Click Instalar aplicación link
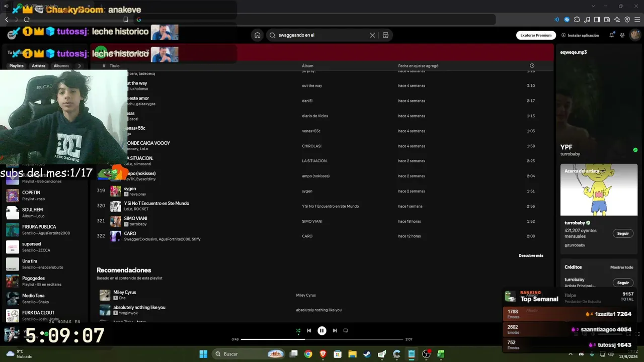644x362 pixels. coord(580,35)
